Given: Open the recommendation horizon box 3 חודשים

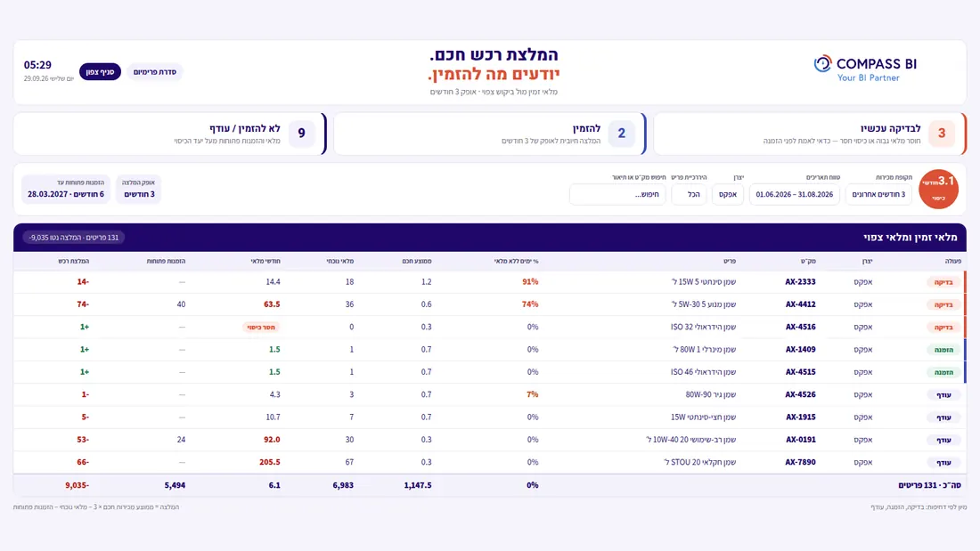Looking at the screenshot, I should click(139, 190).
